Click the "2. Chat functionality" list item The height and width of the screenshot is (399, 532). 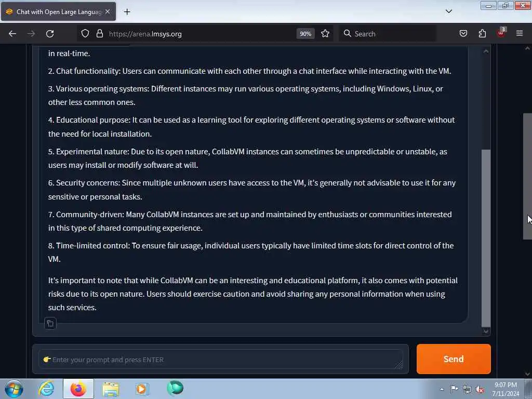click(249, 71)
